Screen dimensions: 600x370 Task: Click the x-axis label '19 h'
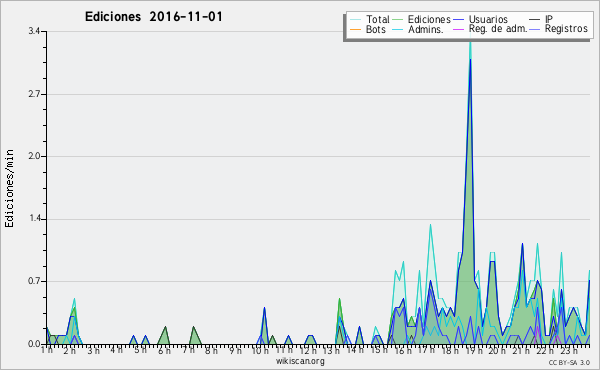pos(473,350)
